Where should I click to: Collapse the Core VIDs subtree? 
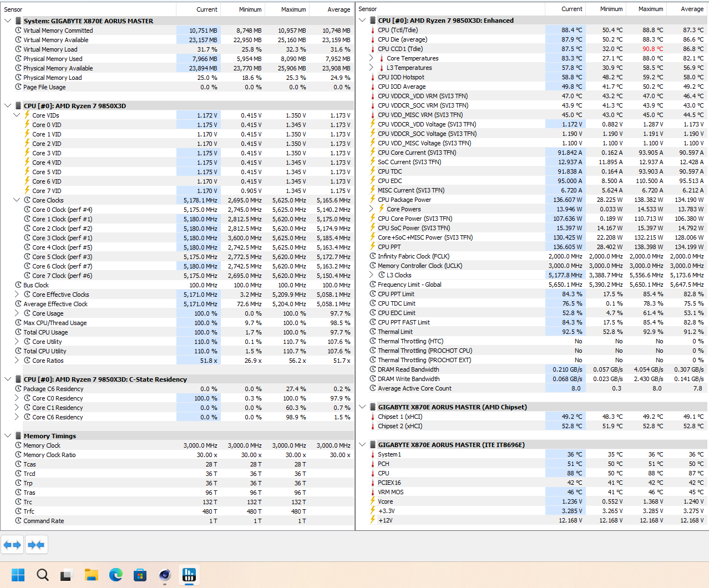(17, 115)
